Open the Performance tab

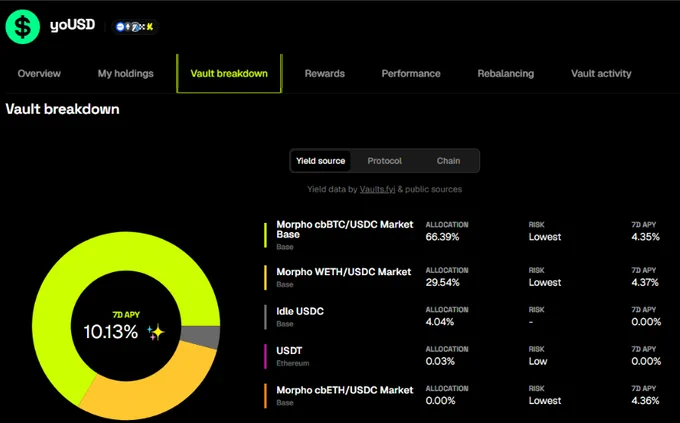click(411, 73)
